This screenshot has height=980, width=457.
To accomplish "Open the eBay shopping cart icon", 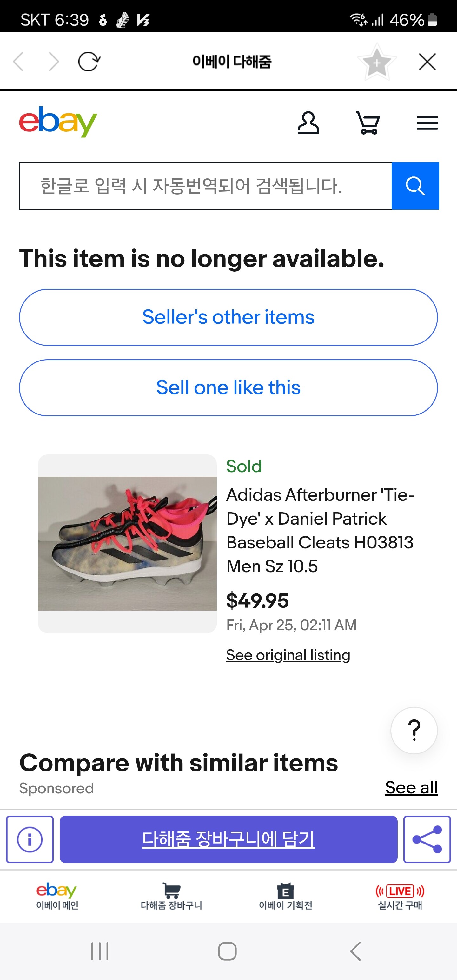I will click(x=368, y=123).
